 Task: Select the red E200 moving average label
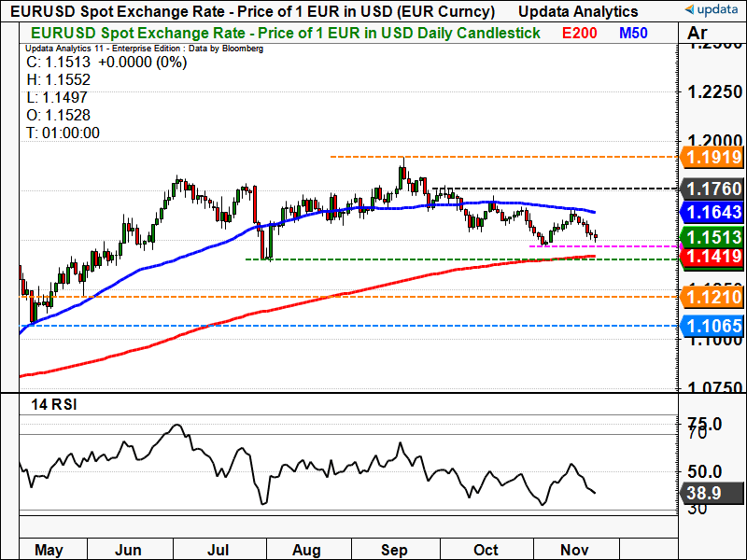click(x=581, y=33)
